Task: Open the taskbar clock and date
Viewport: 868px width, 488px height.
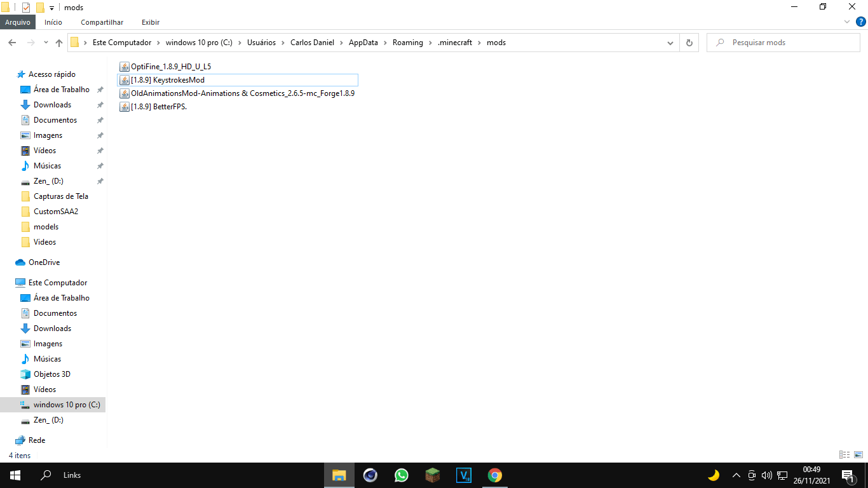Action: point(811,475)
